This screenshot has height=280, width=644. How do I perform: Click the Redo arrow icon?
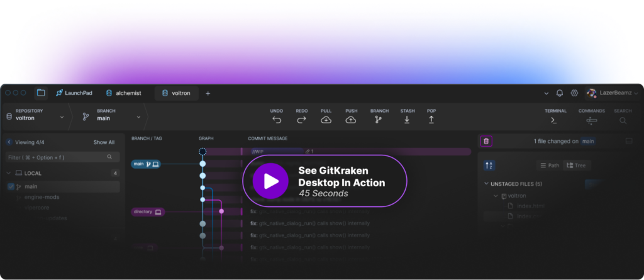tap(301, 120)
